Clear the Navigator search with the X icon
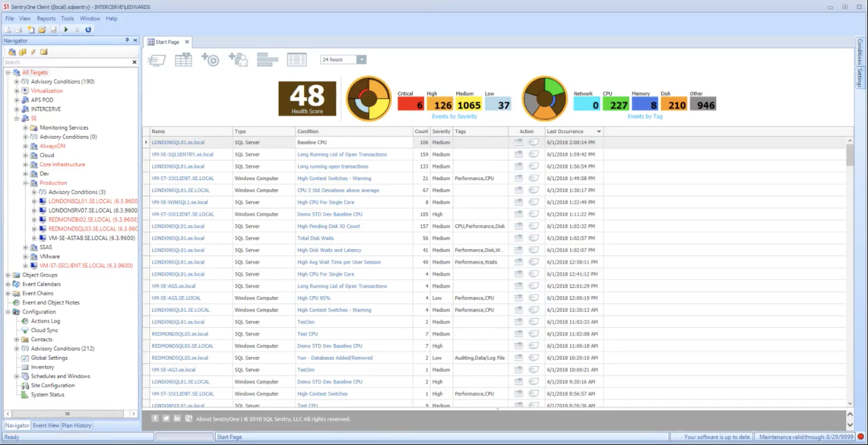Screen dimensions: 868x445 click(135, 62)
